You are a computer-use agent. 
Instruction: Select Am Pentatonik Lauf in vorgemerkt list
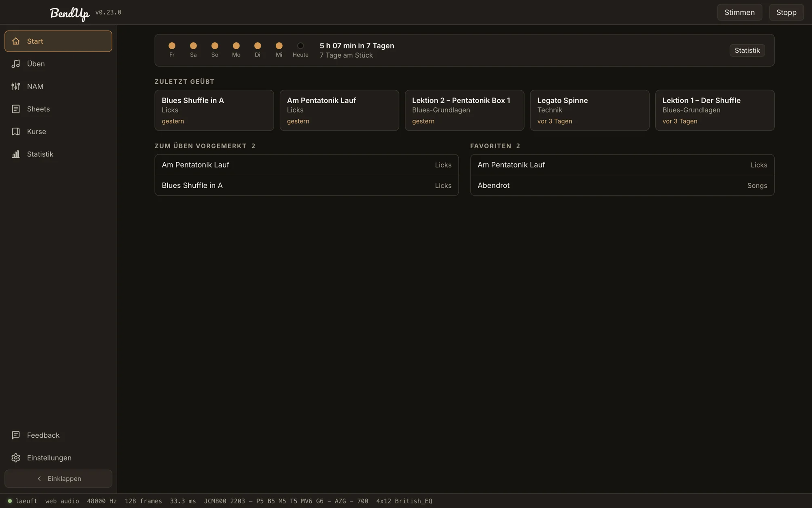(x=307, y=165)
